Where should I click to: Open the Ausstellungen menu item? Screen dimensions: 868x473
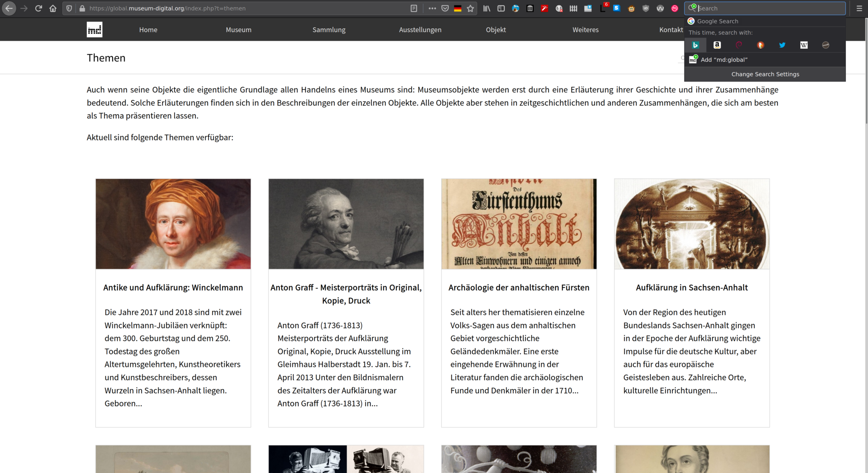click(420, 30)
